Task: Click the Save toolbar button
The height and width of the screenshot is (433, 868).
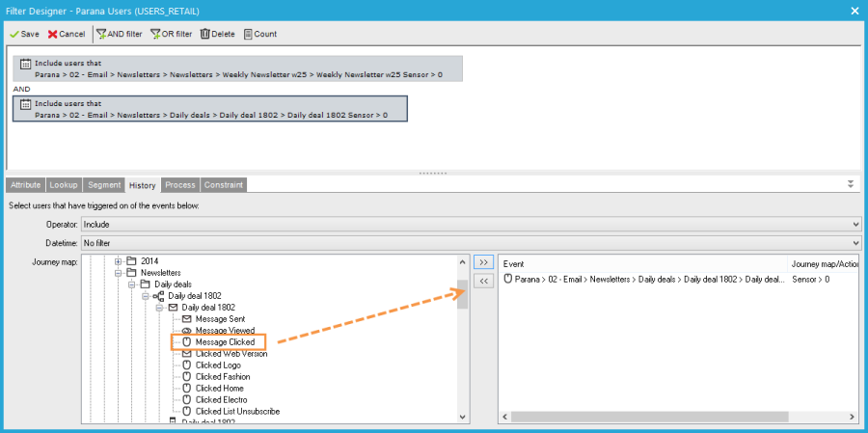Action: pos(25,34)
